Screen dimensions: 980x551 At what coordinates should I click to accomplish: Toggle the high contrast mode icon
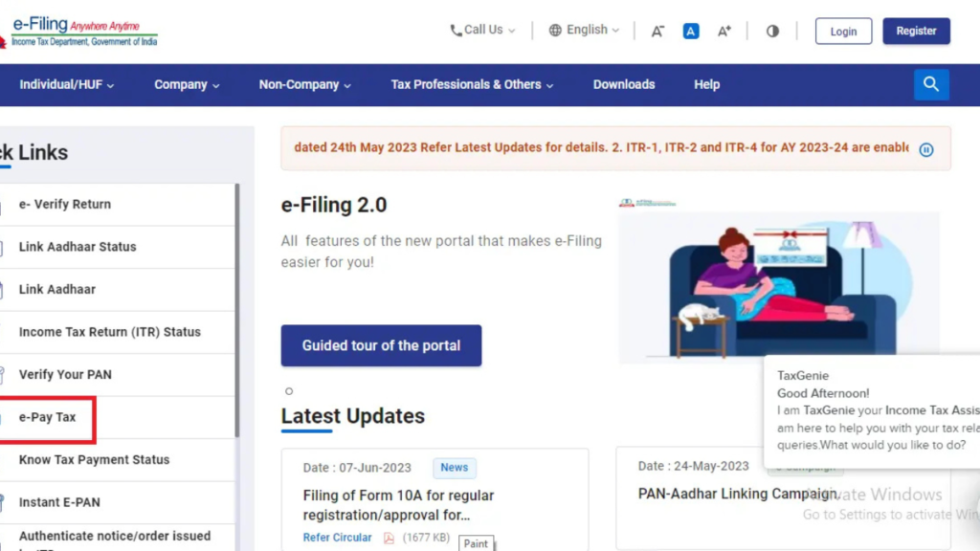pyautogui.click(x=772, y=32)
